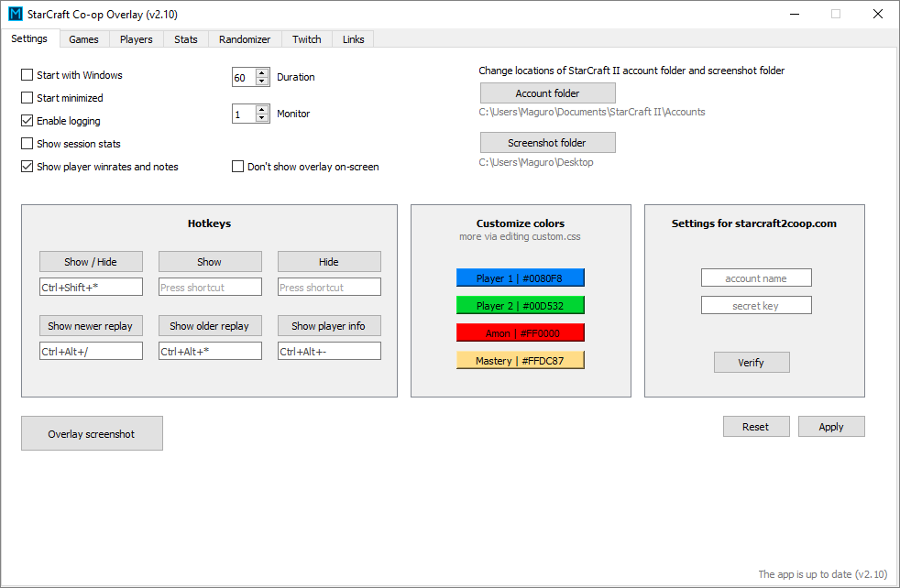The height and width of the screenshot is (588, 900).
Task: Increase Monitor number with up arrow
Action: 262,109
